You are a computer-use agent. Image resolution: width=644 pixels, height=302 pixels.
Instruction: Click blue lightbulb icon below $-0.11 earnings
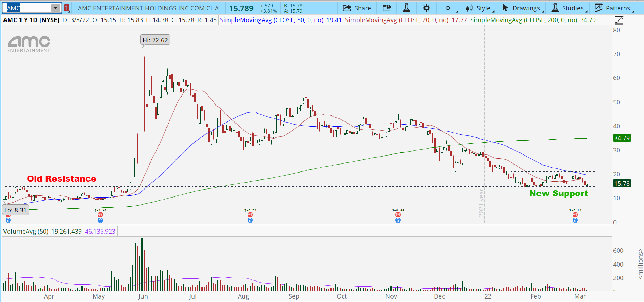coord(575,220)
